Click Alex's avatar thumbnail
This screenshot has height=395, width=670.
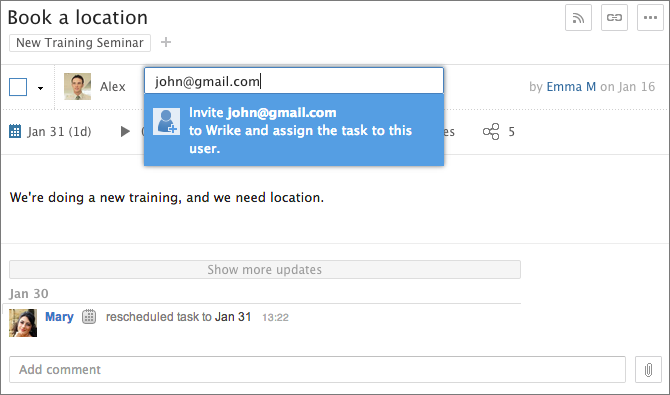tap(77, 86)
